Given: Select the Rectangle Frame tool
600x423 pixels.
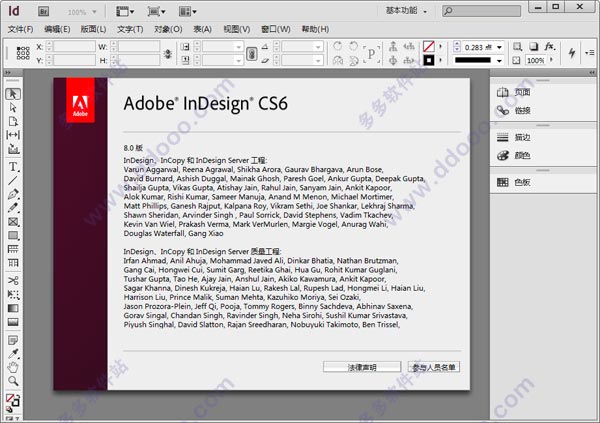Looking at the screenshot, I should point(13,222).
